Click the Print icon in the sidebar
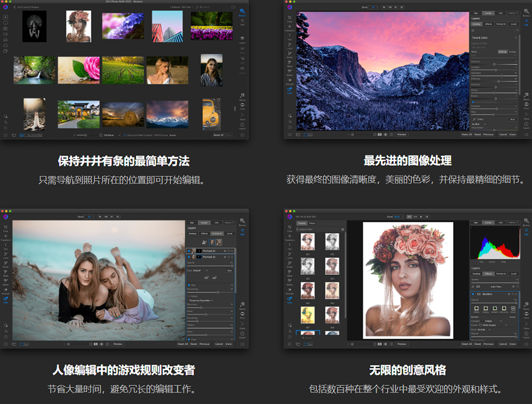 coord(526,314)
